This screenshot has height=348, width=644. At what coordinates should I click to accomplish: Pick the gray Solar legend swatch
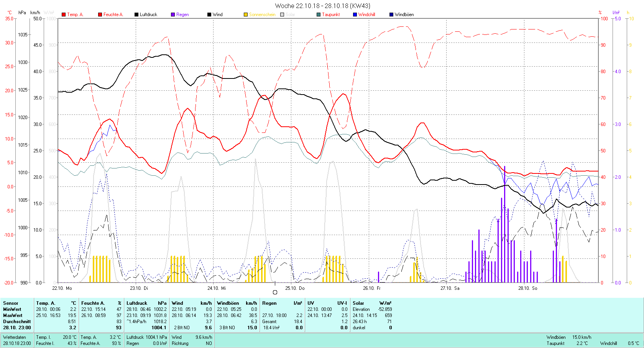[x=282, y=15]
